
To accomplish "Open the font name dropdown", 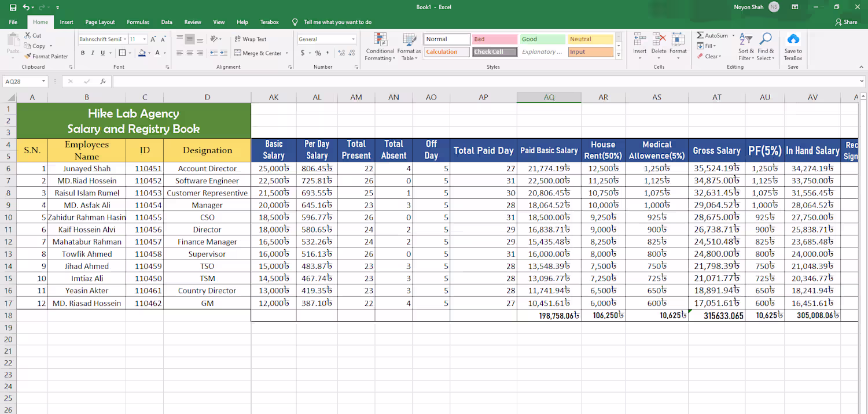I will (x=124, y=39).
